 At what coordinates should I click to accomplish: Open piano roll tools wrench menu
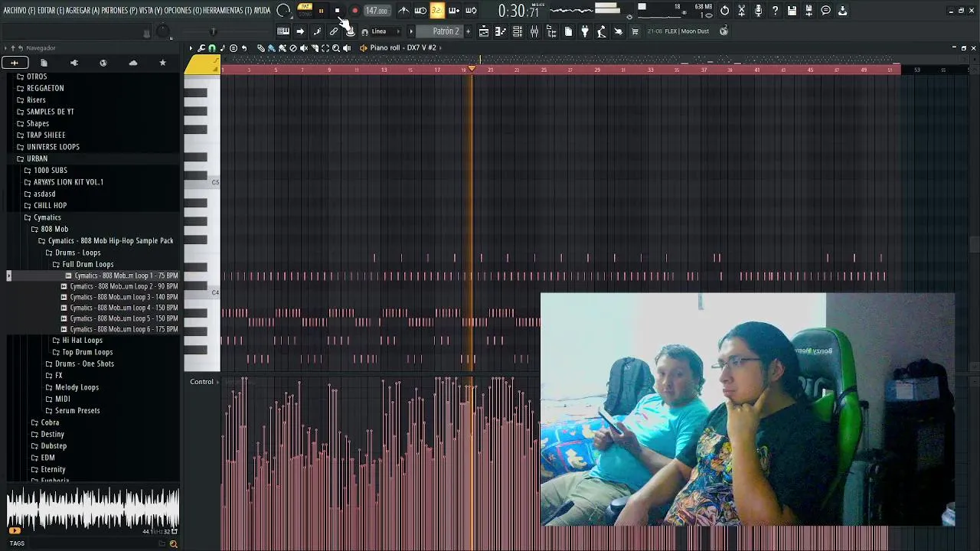201,47
